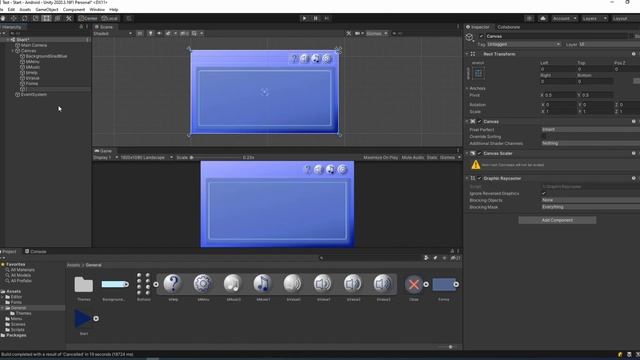Select the Scale tool in the toolbar
The width and height of the screenshot is (640, 360).
point(36,18)
